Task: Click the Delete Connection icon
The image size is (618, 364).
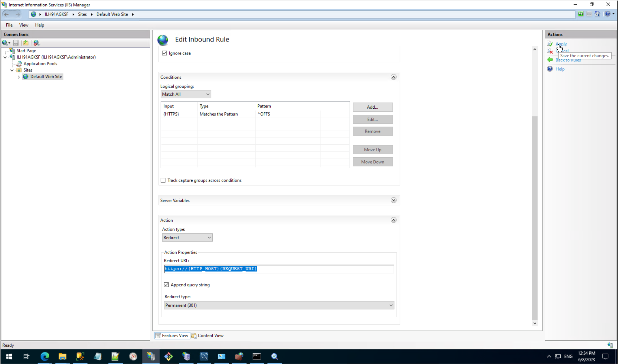Action: pos(36,43)
